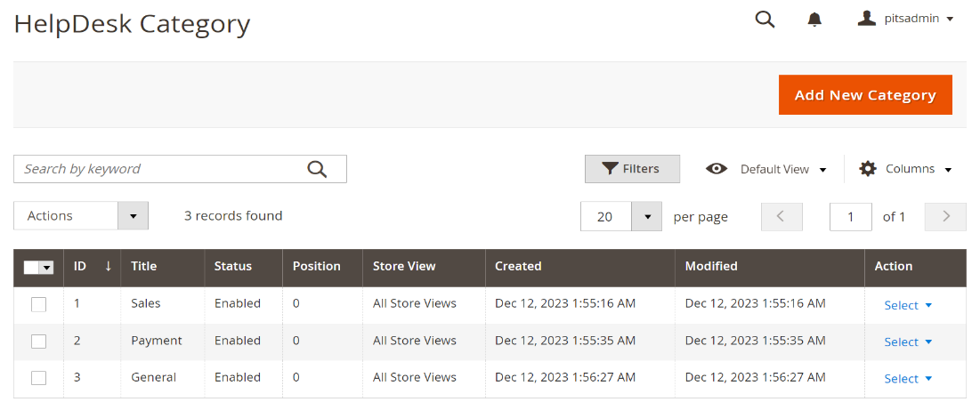Click the pitsadmin user account icon

867,18
